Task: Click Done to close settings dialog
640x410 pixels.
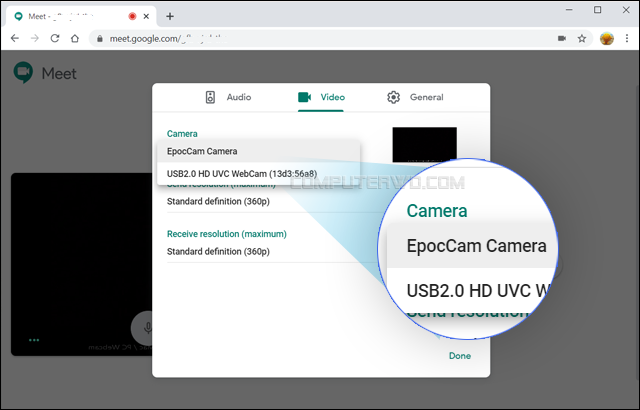Action: (x=460, y=356)
